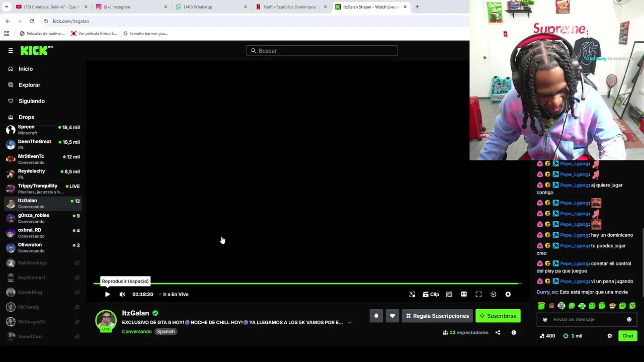Click the Kick logo
644x362 pixels.
[37, 50]
